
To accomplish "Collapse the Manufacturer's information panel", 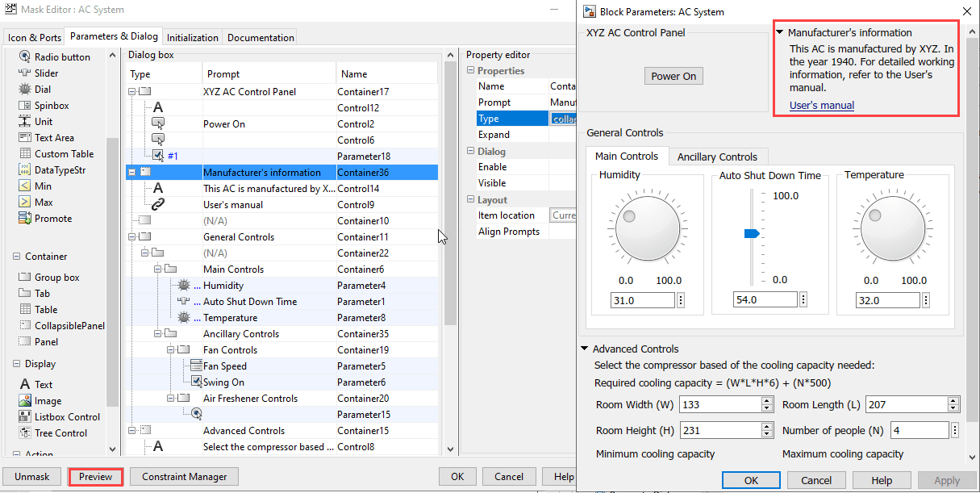I will [x=780, y=33].
